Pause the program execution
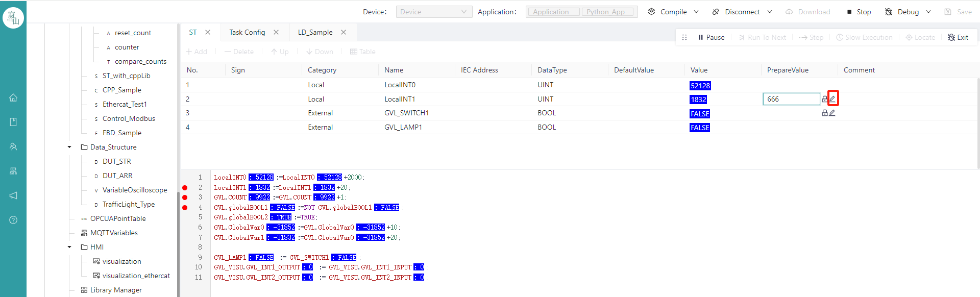The height and width of the screenshot is (297, 980). 711,37
